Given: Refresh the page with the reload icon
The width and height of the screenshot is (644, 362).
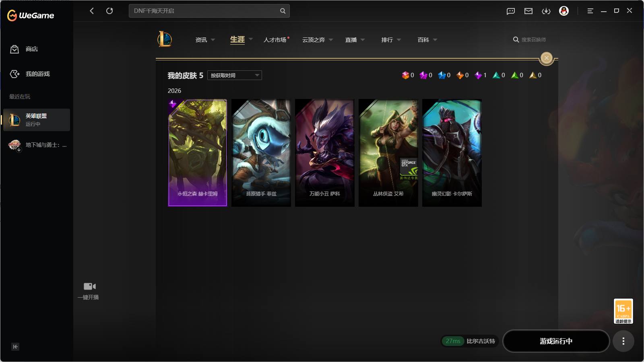Looking at the screenshot, I should 109,11.
